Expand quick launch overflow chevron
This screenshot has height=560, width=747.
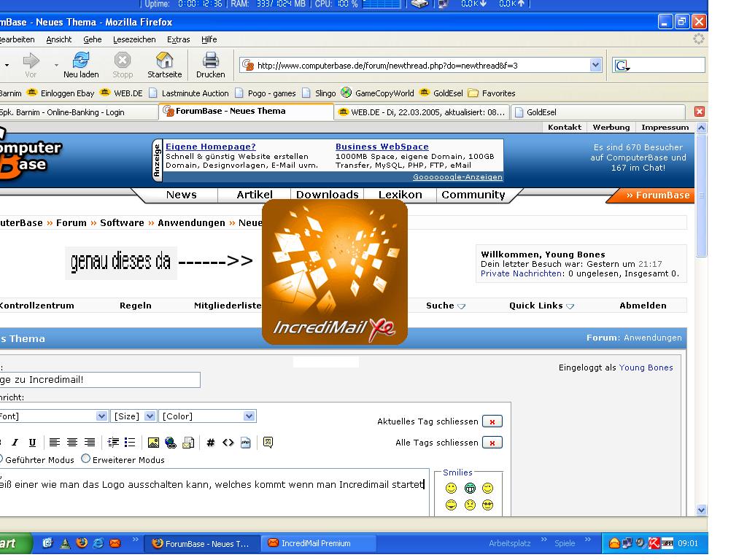135,540
